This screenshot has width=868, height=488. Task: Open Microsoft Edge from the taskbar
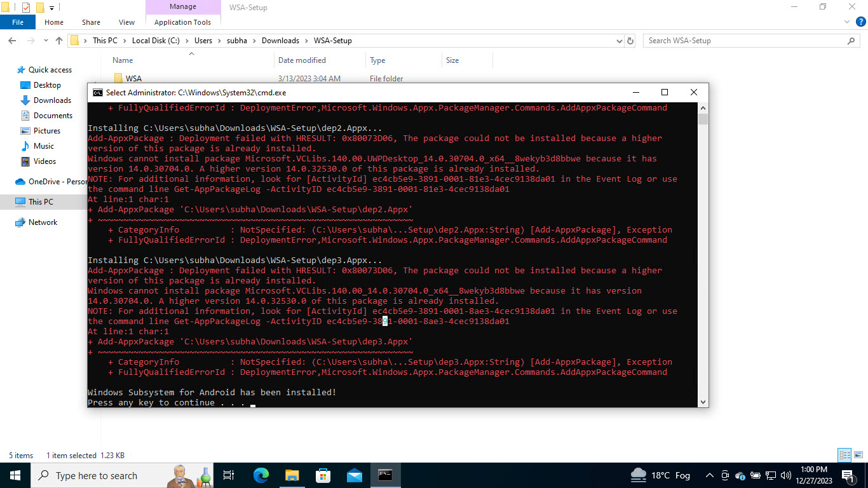tap(261, 475)
